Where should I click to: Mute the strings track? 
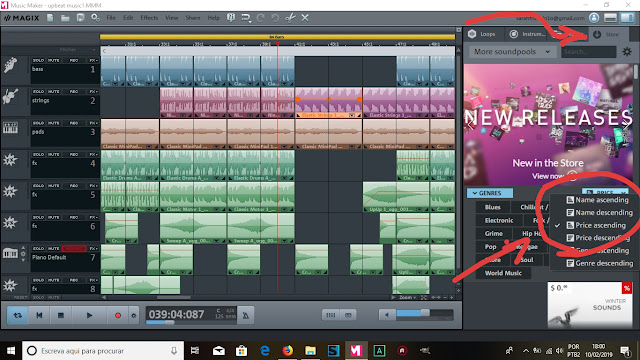(x=53, y=92)
